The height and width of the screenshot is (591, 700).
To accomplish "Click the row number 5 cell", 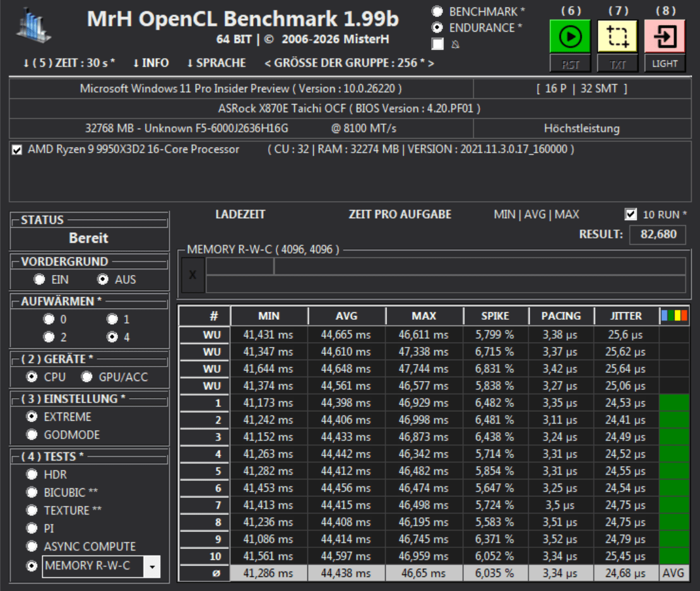I will tap(205, 471).
